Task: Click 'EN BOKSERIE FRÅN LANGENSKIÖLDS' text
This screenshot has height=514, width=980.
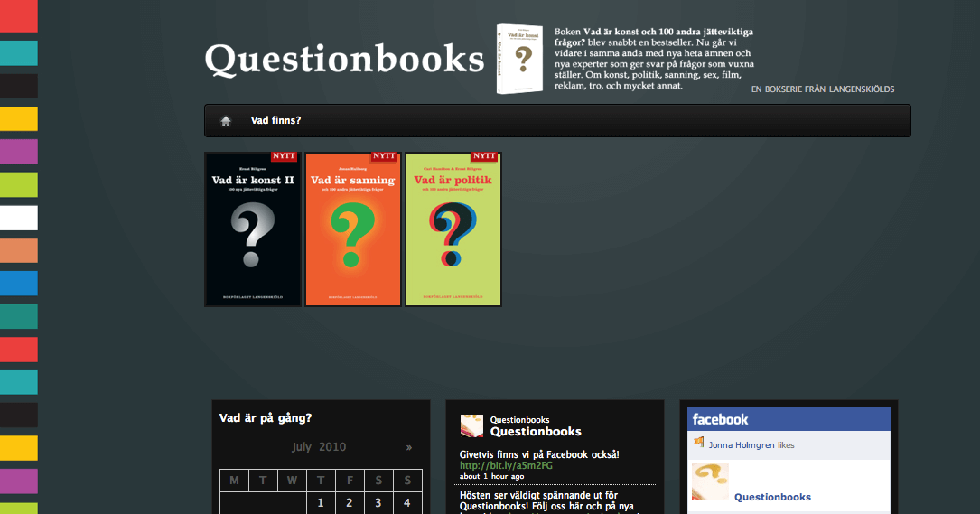Action: click(823, 89)
